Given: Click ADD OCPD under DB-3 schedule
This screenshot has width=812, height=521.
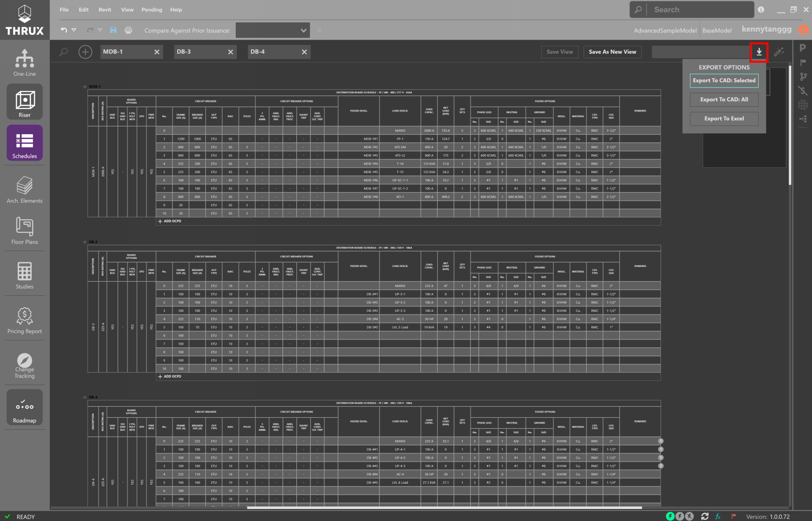Looking at the screenshot, I should pos(170,376).
